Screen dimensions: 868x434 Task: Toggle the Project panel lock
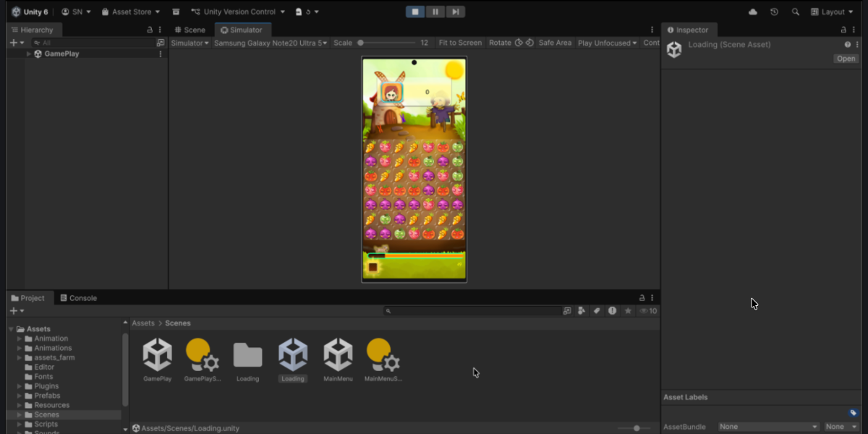pyautogui.click(x=642, y=297)
